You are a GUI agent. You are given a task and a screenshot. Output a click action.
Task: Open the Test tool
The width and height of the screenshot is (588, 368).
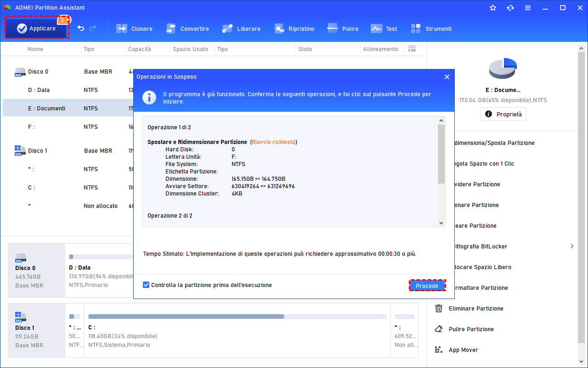384,29
